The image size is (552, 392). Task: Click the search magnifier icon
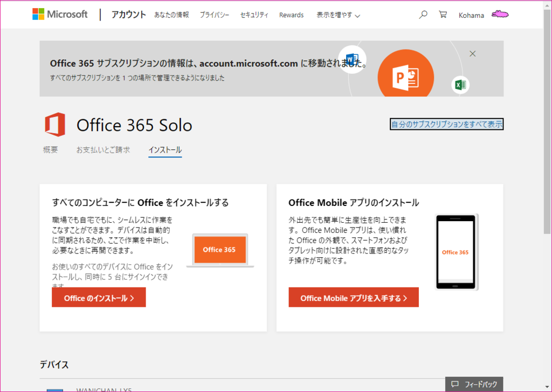click(423, 15)
